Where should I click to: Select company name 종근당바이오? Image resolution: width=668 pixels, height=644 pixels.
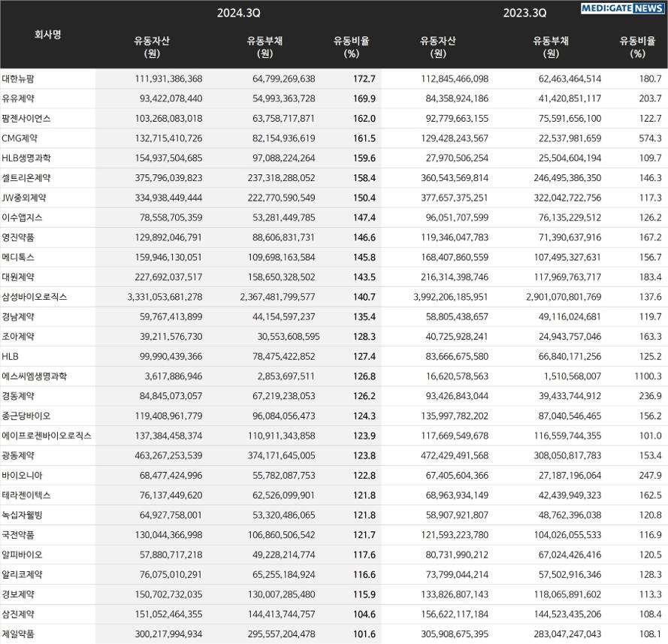pos(26,416)
